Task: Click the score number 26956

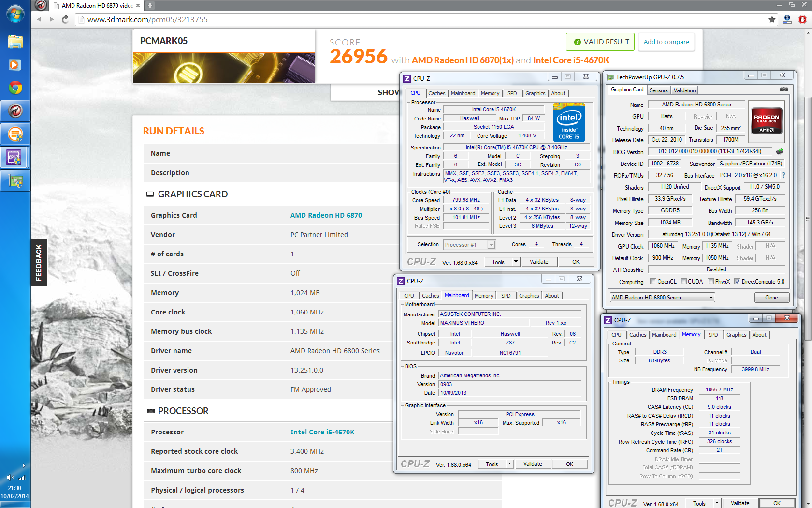Action: (x=359, y=57)
